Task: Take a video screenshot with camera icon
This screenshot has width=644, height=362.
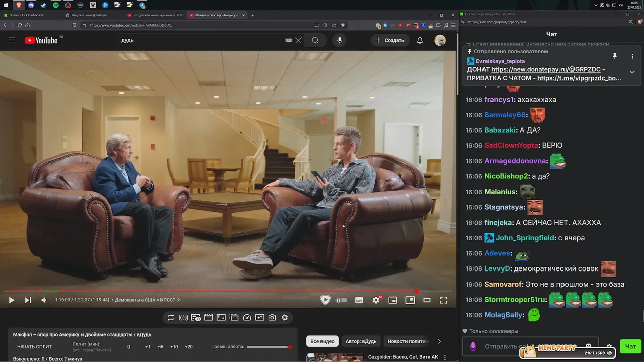Action: (x=272, y=318)
